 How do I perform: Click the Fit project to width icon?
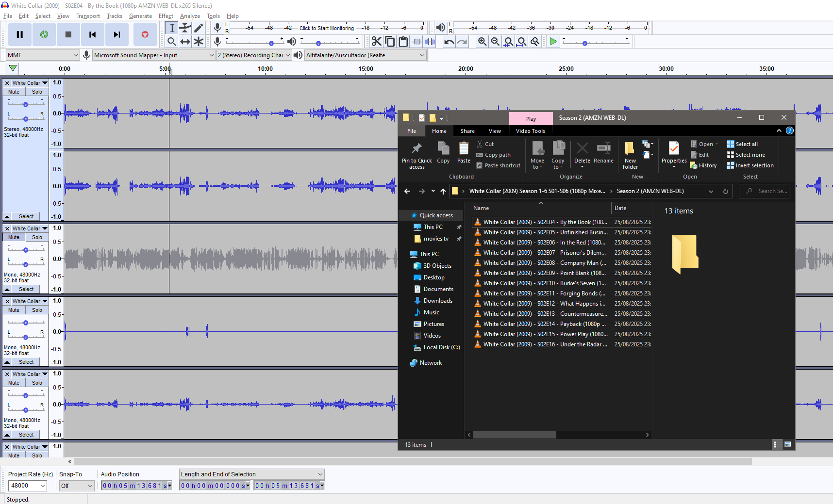521,42
